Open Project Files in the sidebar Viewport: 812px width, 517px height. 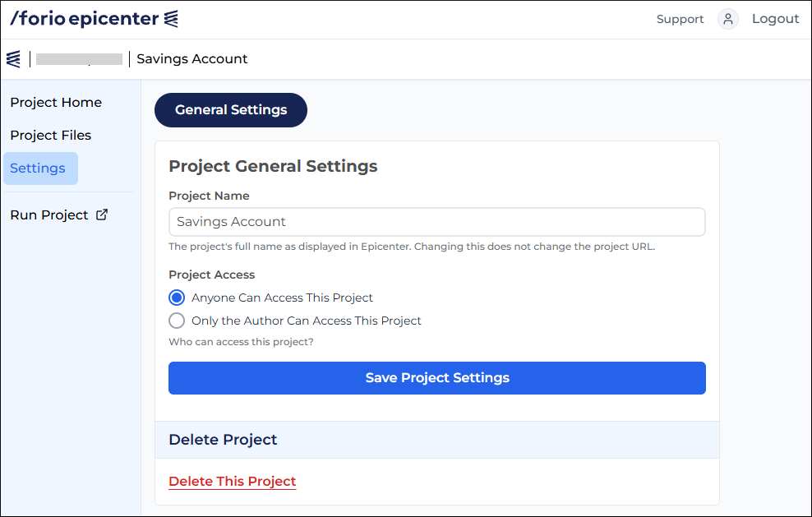point(50,135)
